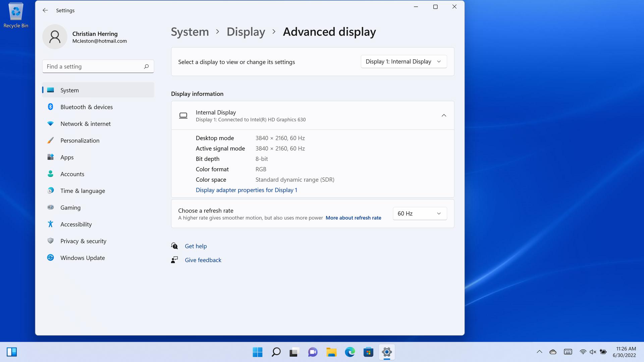This screenshot has height=362, width=644.
Task: Click the Privacy & security shield icon
Action: pyautogui.click(x=50, y=241)
